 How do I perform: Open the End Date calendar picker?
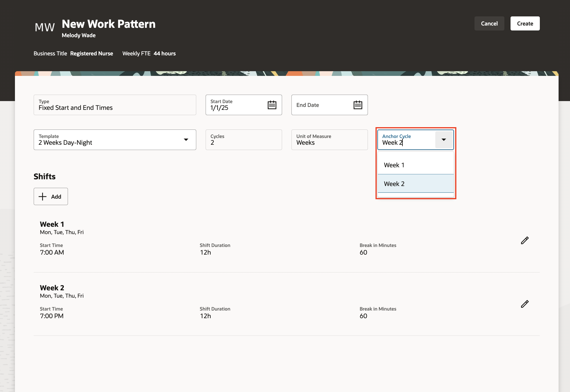tap(358, 105)
